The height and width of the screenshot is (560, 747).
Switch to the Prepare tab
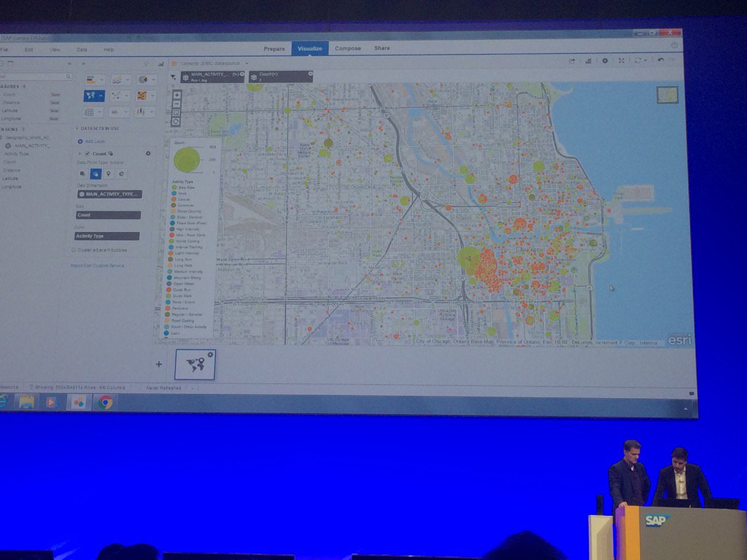[274, 49]
